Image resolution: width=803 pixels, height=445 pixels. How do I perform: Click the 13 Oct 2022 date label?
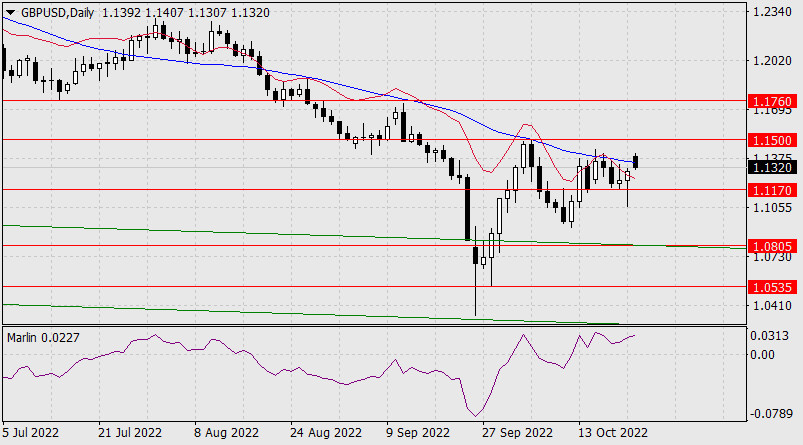[x=613, y=433]
